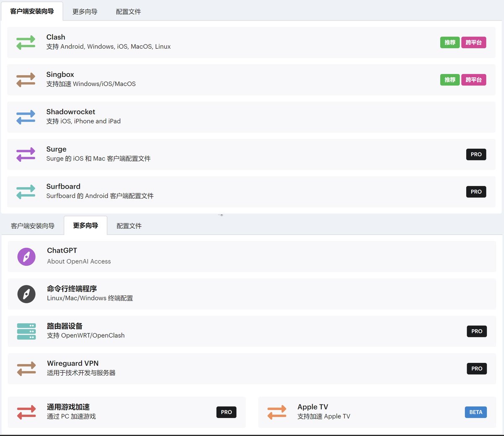Click the pink 跨平台 badge on Clash
Screen dimensions: 504x436
point(474,42)
